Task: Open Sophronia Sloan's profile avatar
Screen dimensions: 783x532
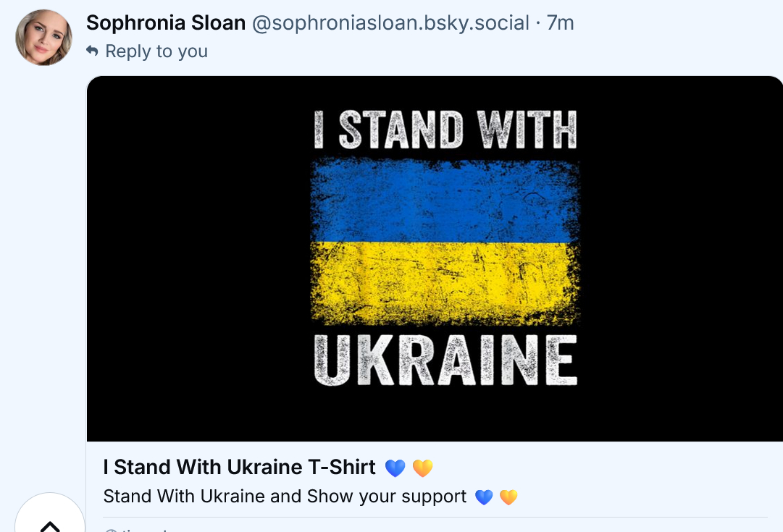Action: tap(43, 38)
